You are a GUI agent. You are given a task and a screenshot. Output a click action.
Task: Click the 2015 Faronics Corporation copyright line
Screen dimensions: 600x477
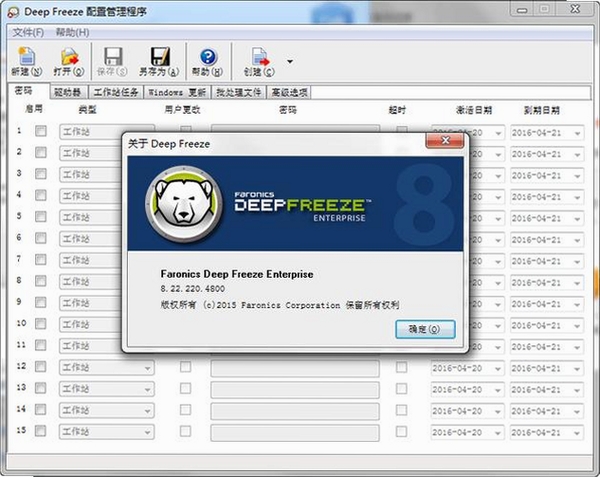coord(280,305)
